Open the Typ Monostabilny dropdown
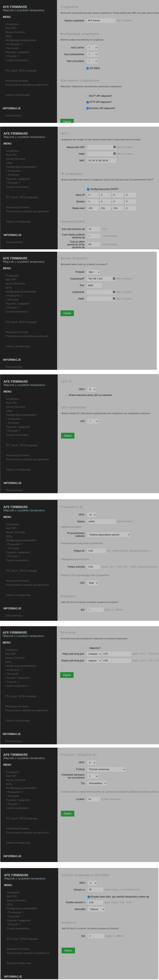This screenshot has width=159, height=980. point(97,783)
